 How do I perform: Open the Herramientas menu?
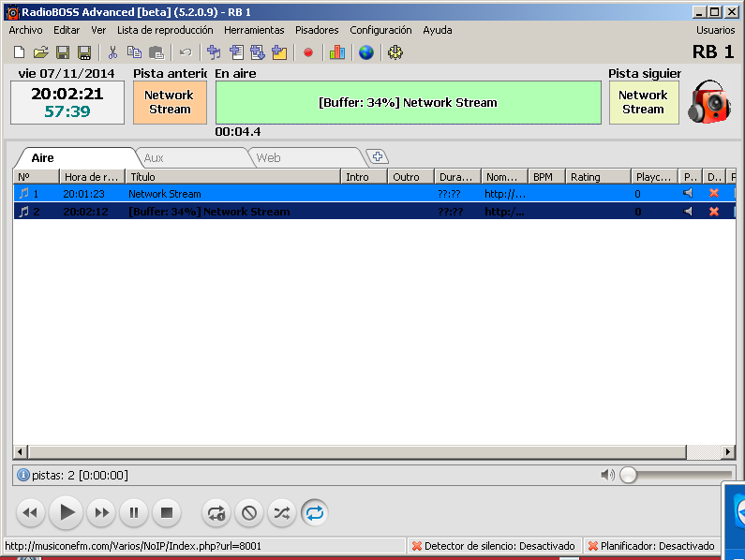coord(254,30)
